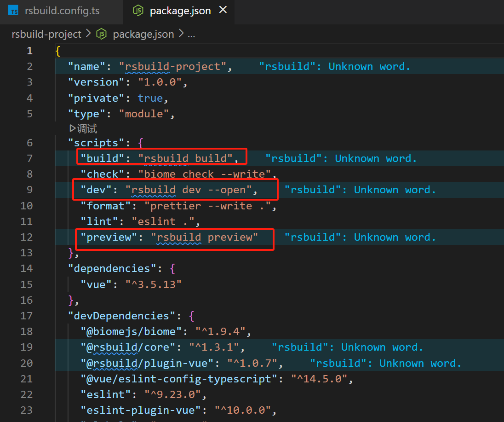Click the "version" key on line 3
This screenshot has width=504, height=422.
point(97,82)
